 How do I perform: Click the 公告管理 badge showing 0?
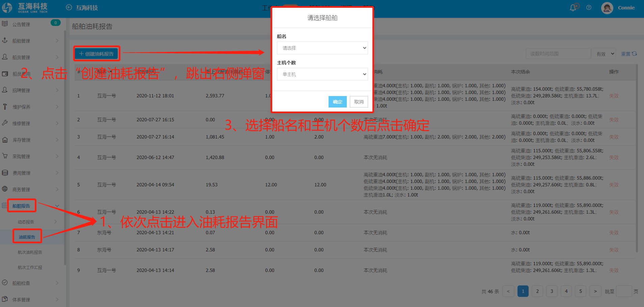(56, 23)
